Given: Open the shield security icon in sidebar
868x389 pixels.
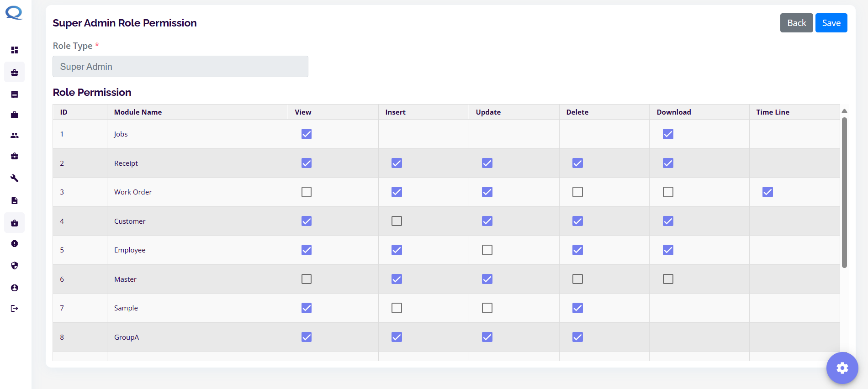Looking at the screenshot, I should point(15,266).
